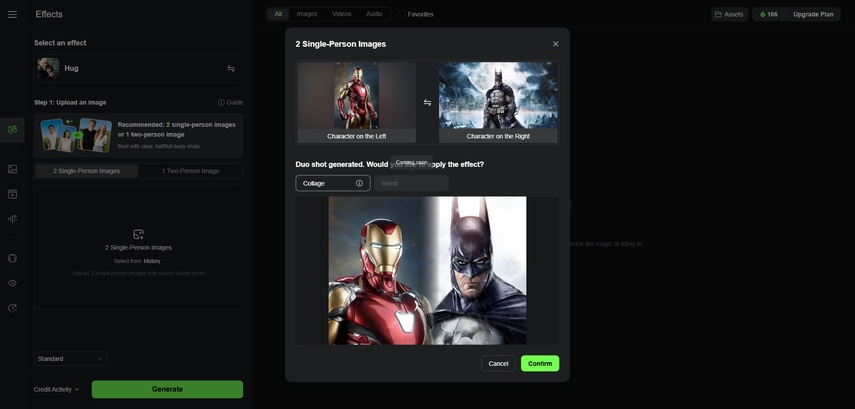Open the video generation sidebar icon

point(12,194)
